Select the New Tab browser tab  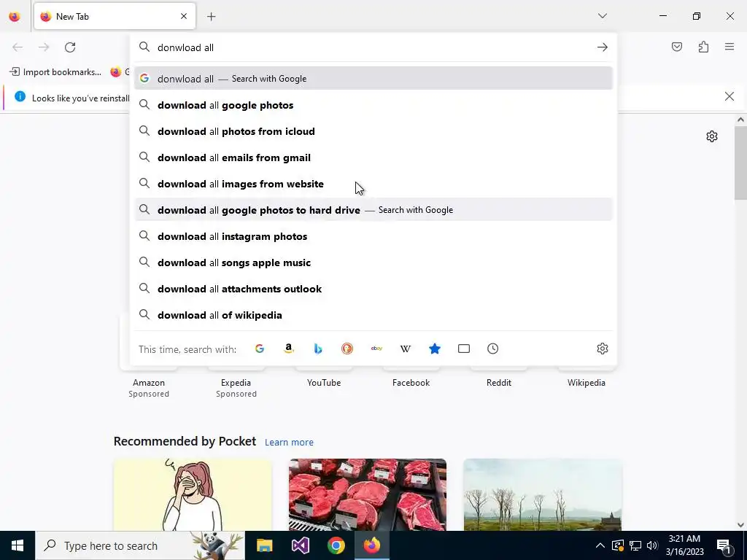[x=115, y=16]
